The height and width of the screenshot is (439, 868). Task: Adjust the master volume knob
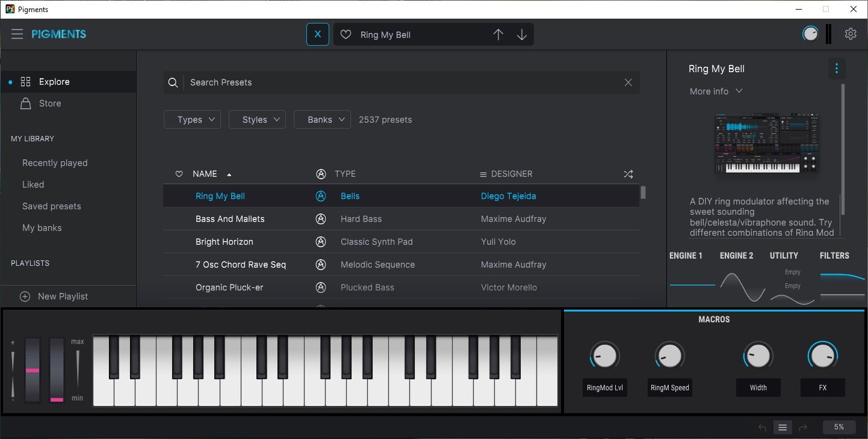pos(810,34)
